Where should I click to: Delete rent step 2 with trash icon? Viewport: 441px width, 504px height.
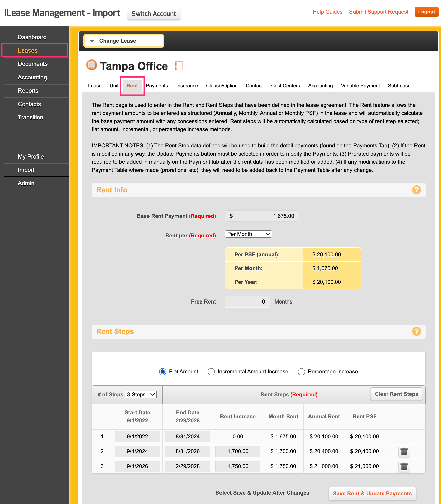tap(404, 451)
